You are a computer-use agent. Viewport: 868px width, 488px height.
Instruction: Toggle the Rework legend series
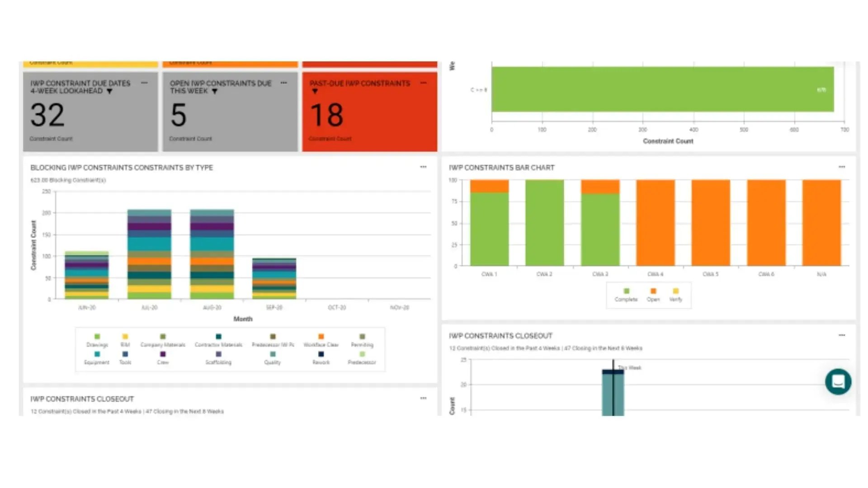[x=321, y=358]
